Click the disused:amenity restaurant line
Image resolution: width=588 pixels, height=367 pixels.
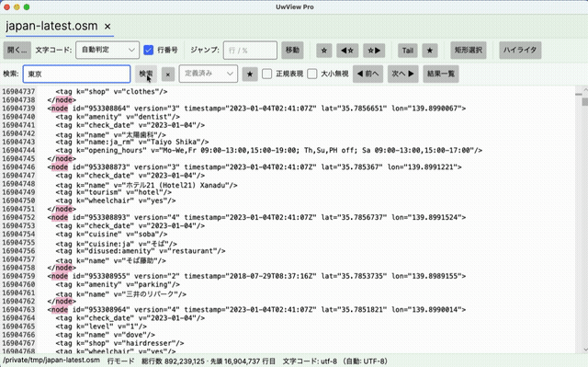[141, 251]
